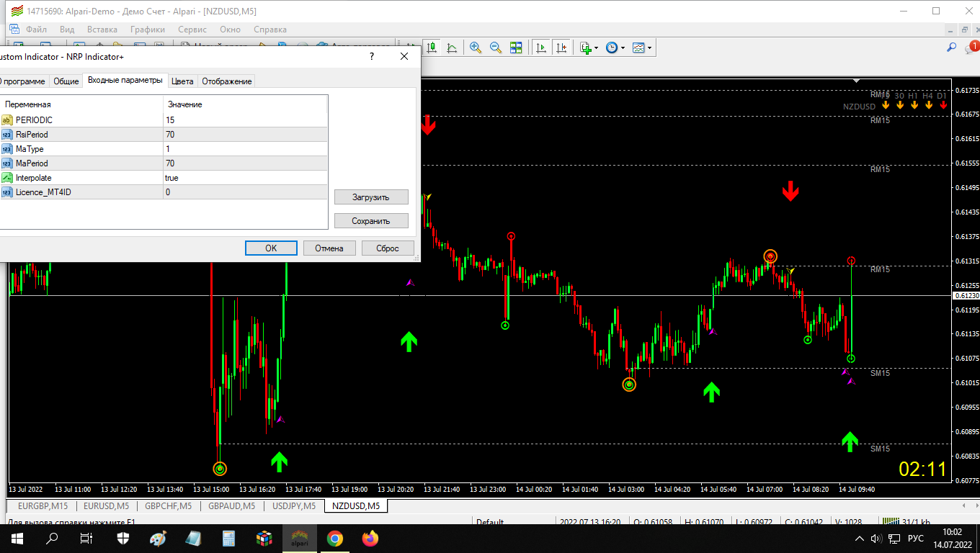980x553 pixels.
Task: Toggle auto scroll chart button
Action: coord(540,48)
